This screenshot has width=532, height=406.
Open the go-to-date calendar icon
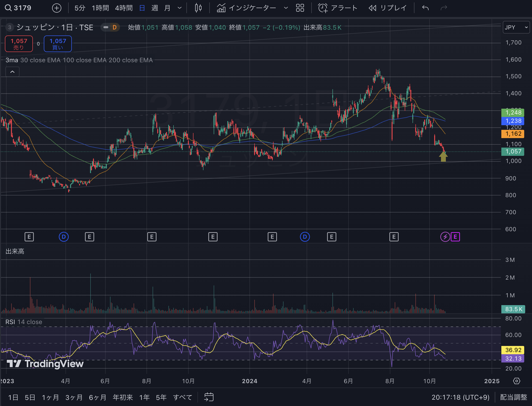point(209,397)
